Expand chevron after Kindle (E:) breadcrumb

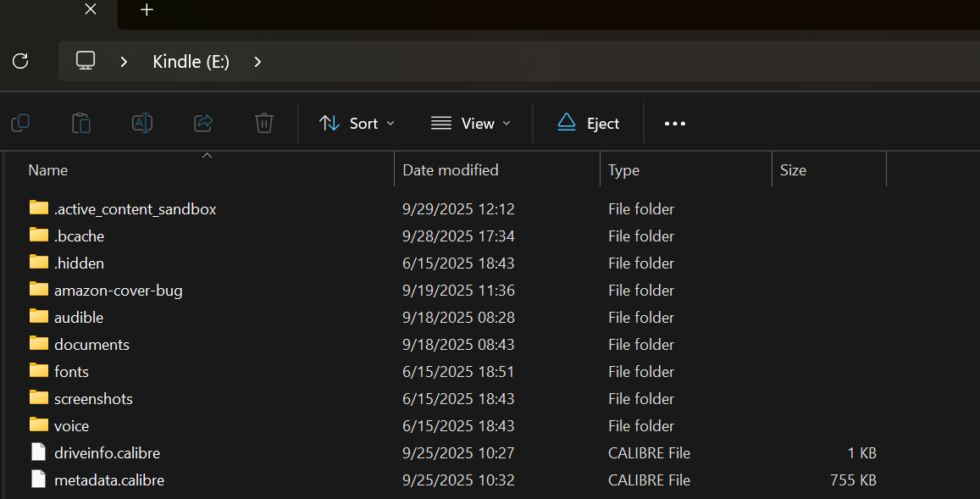pyautogui.click(x=257, y=61)
